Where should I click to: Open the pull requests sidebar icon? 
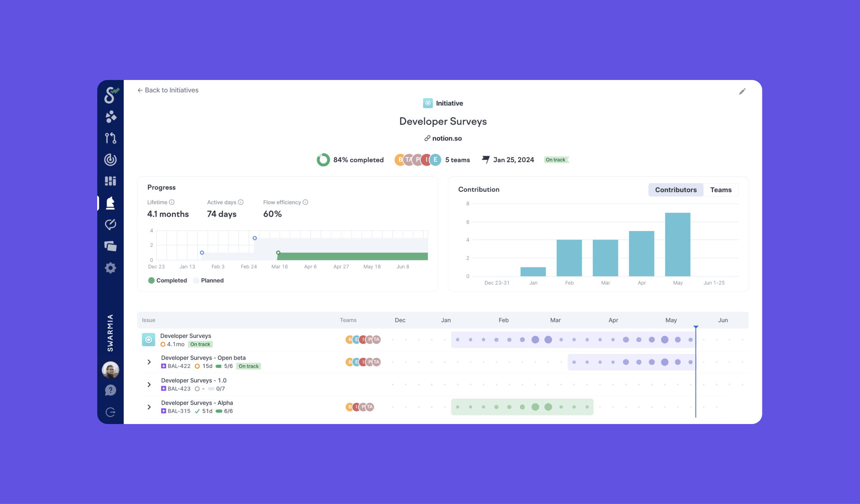(111, 138)
